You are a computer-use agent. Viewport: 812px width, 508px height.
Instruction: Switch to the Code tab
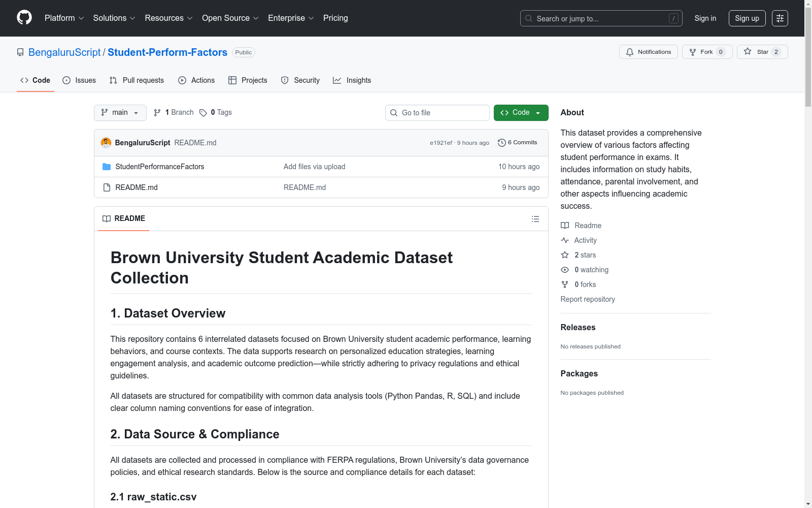pos(36,80)
